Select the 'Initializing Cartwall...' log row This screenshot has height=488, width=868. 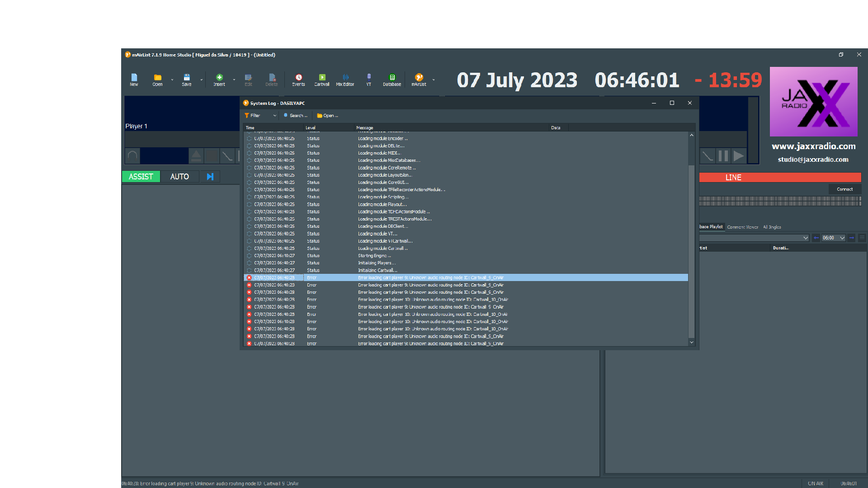pos(466,270)
